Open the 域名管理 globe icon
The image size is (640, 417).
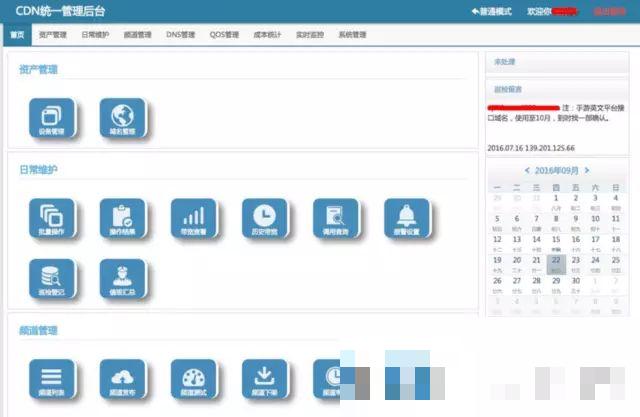(122, 118)
